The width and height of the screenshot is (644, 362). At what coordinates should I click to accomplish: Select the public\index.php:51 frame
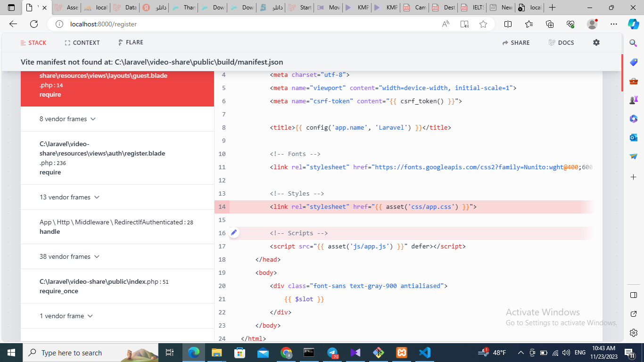(117, 286)
